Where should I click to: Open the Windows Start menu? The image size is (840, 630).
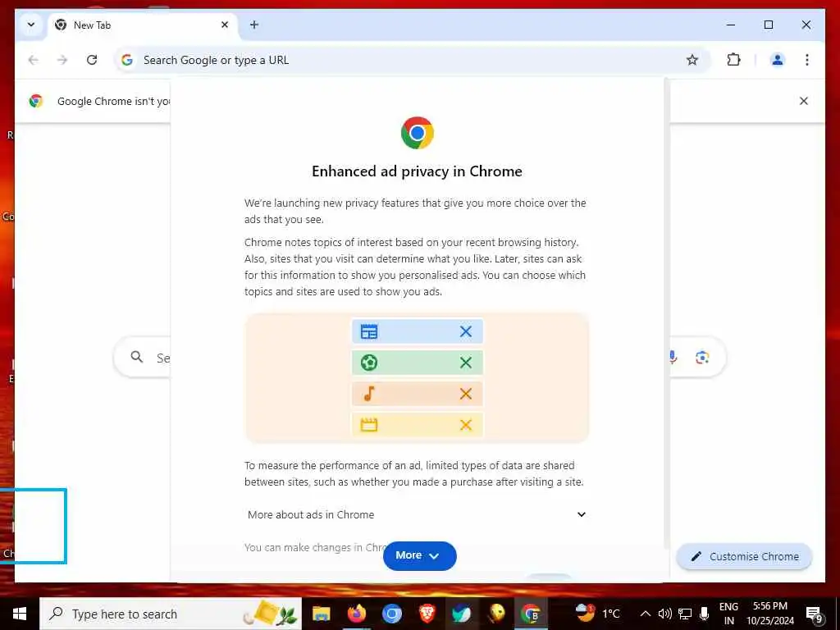(x=20, y=614)
